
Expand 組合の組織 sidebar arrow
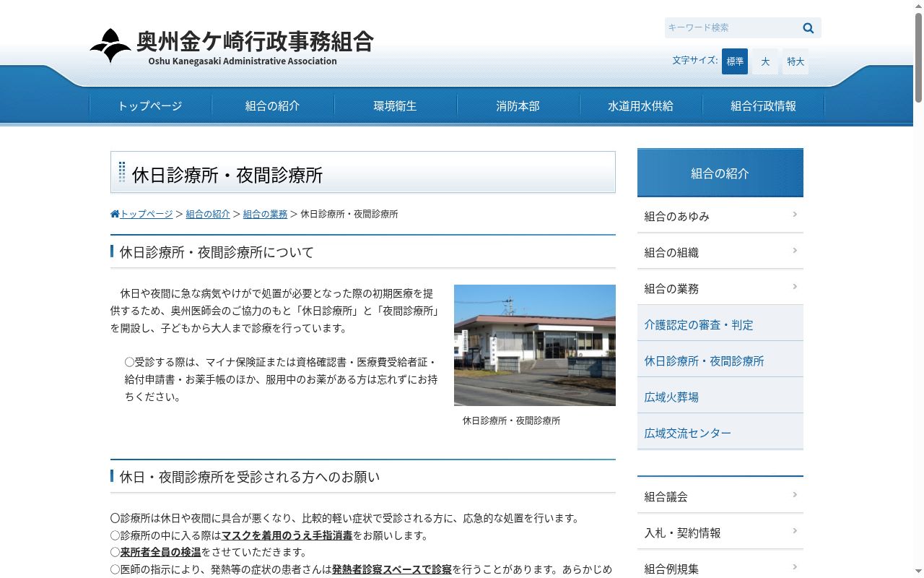point(795,251)
